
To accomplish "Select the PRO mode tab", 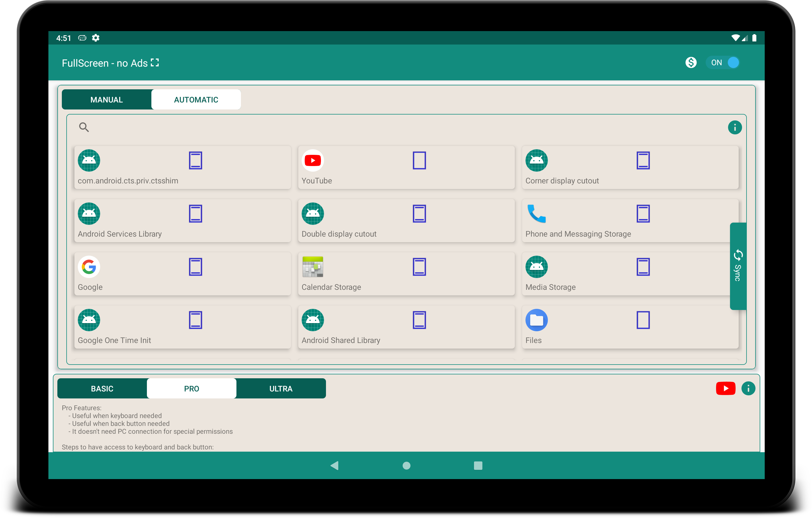I will coord(192,388).
